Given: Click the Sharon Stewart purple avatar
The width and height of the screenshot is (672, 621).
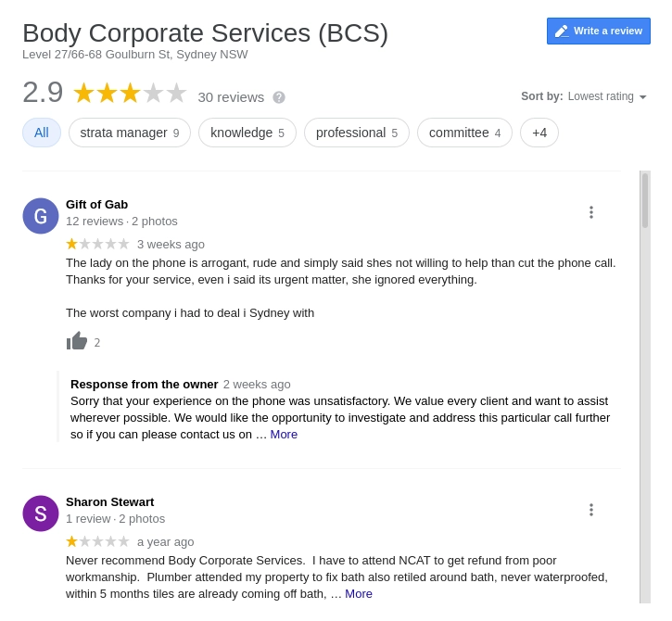Looking at the screenshot, I should point(40,513).
